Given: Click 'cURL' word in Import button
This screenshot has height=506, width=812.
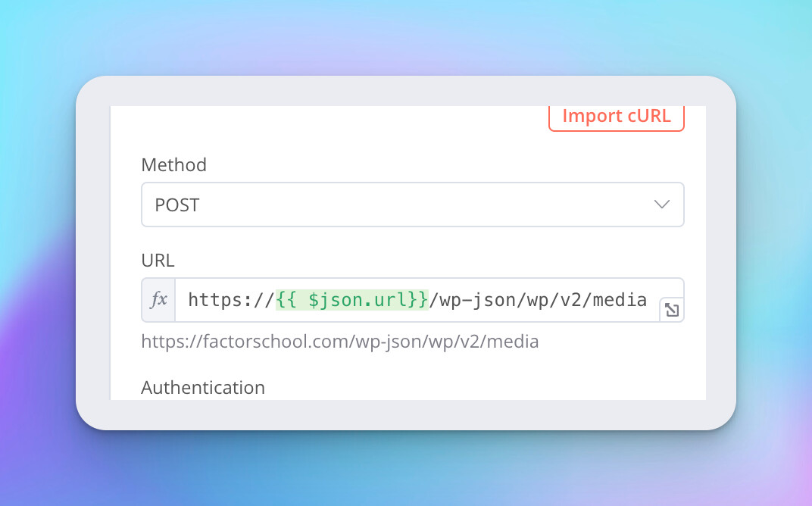Looking at the screenshot, I should click(649, 117).
